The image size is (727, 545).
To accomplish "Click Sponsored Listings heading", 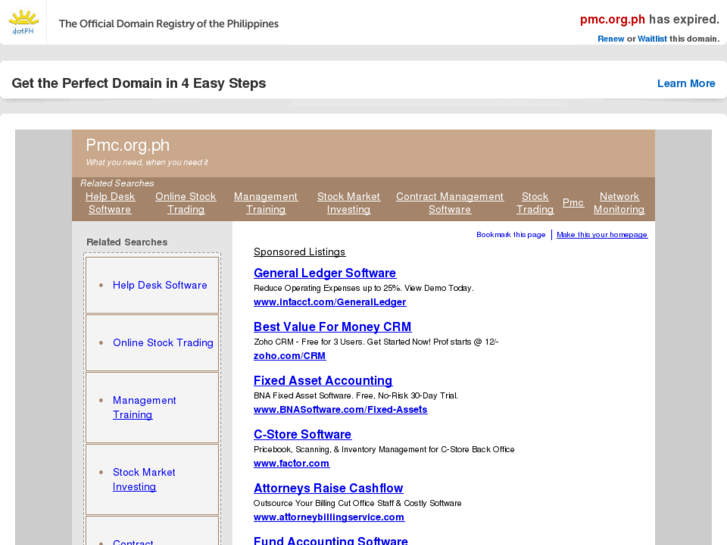I will pyautogui.click(x=299, y=252).
